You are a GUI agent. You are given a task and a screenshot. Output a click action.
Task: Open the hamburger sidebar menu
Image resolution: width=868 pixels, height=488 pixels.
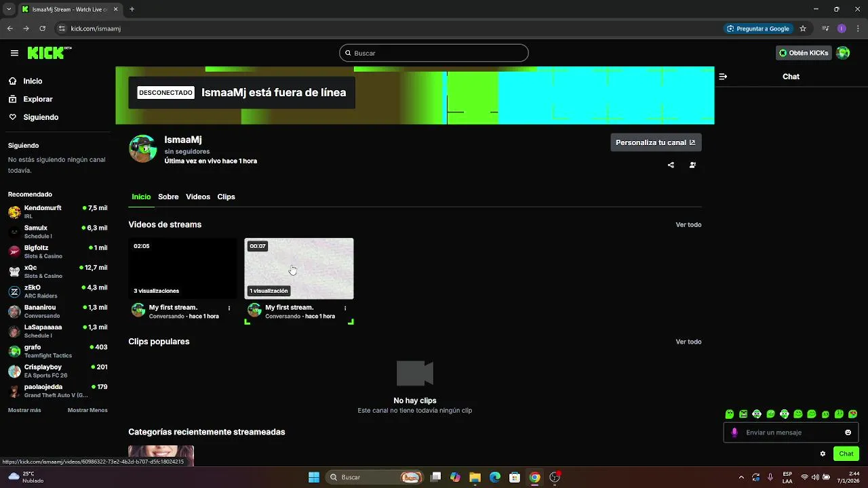point(14,53)
